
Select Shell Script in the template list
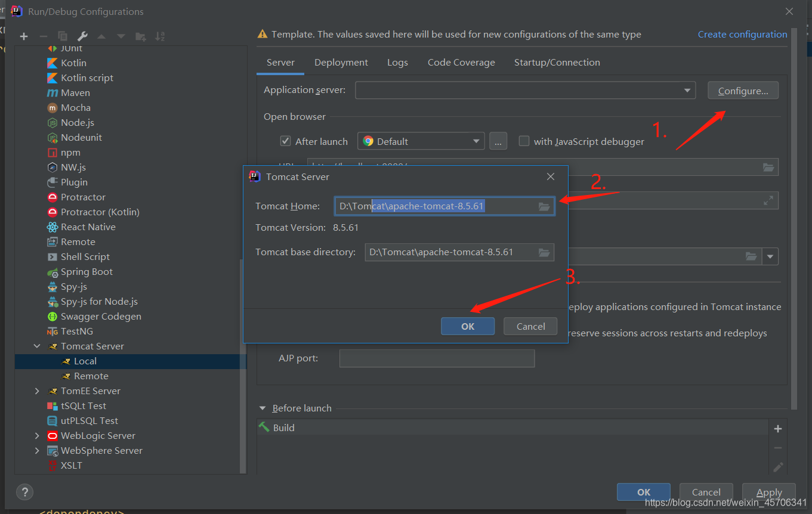(85, 256)
